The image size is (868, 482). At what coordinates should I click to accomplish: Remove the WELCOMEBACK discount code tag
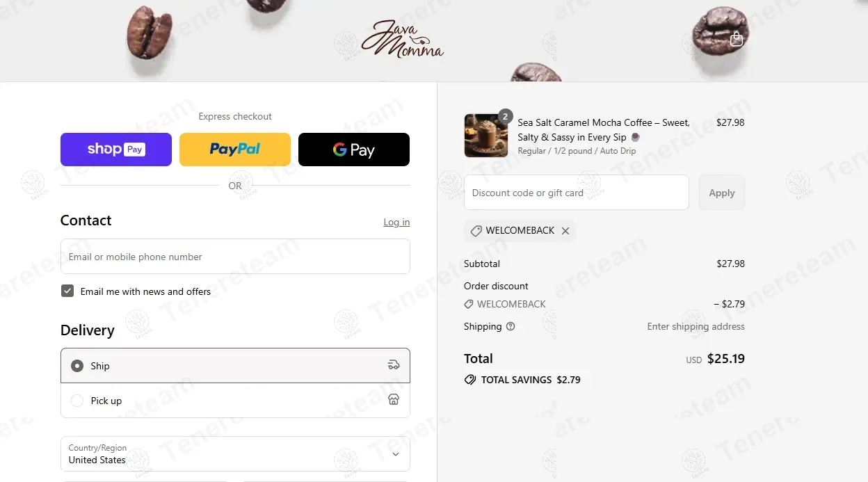[x=565, y=231]
